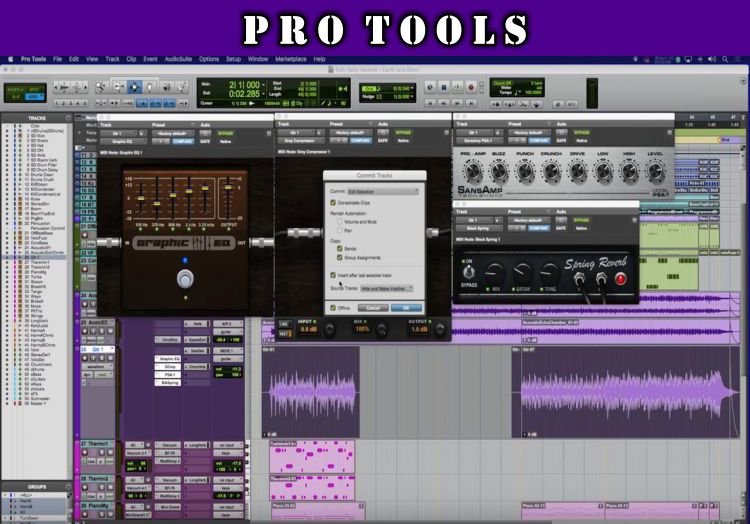Click the compressor INPUT knob
This screenshot has width=750, height=524.
click(x=329, y=329)
